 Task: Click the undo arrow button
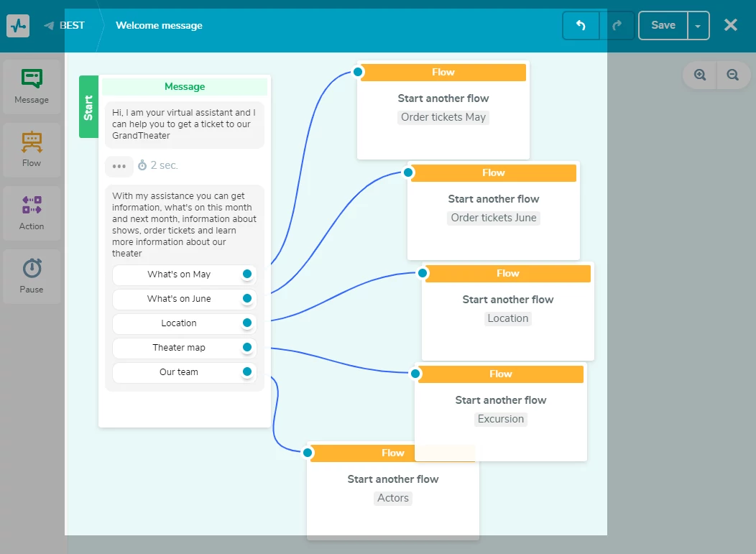[x=581, y=26]
